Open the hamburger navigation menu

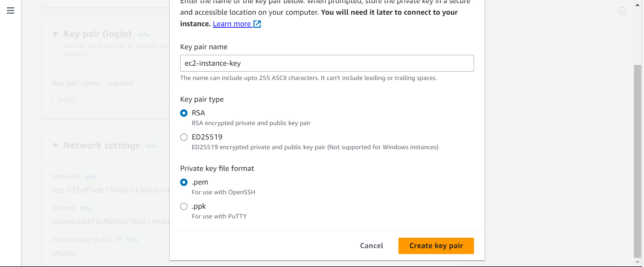[x=10, y=10]
